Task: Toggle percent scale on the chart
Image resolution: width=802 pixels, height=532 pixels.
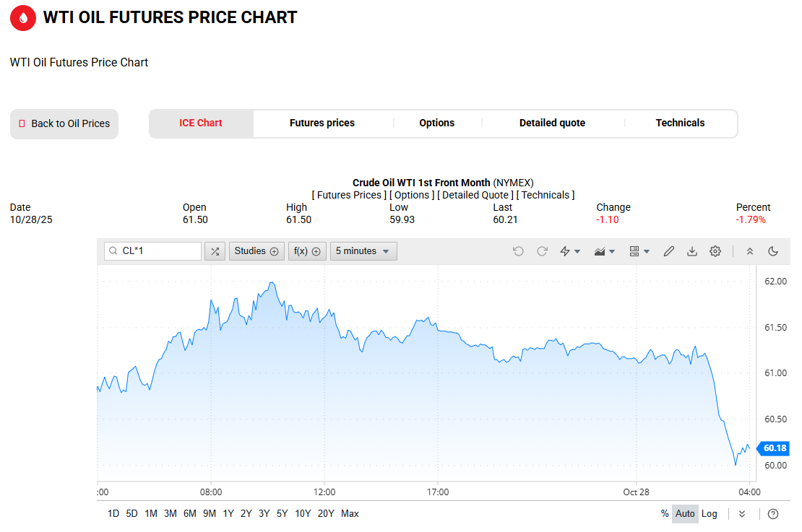Action: (x=665, y=514)
